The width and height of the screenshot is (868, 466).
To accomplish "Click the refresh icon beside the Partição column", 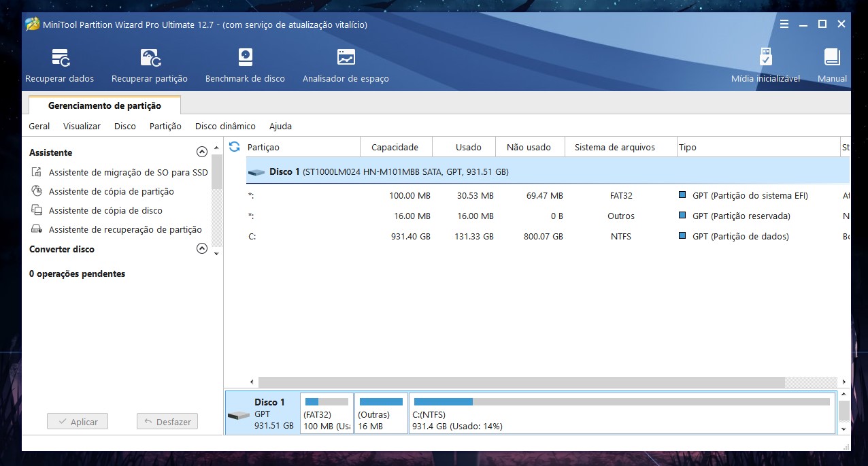I will (235, 147).
